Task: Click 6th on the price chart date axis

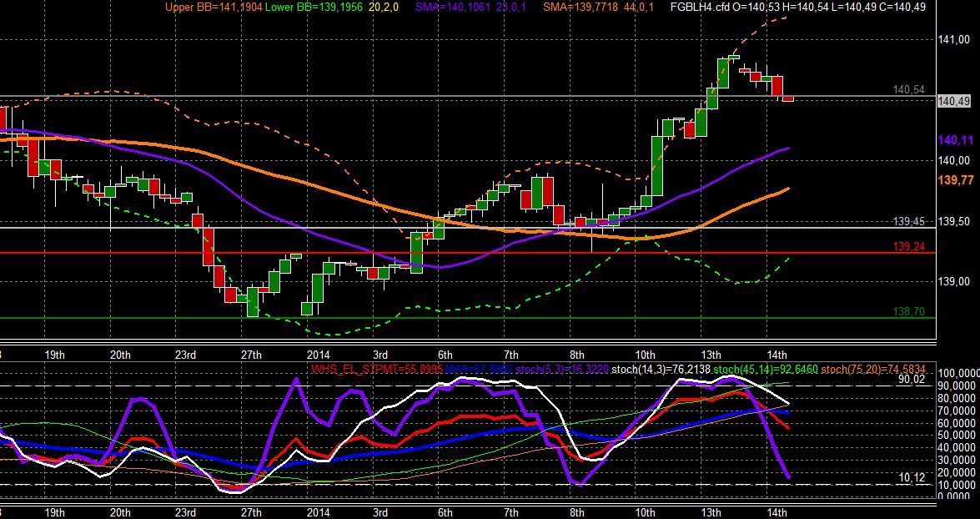Action: click(445, 355)
